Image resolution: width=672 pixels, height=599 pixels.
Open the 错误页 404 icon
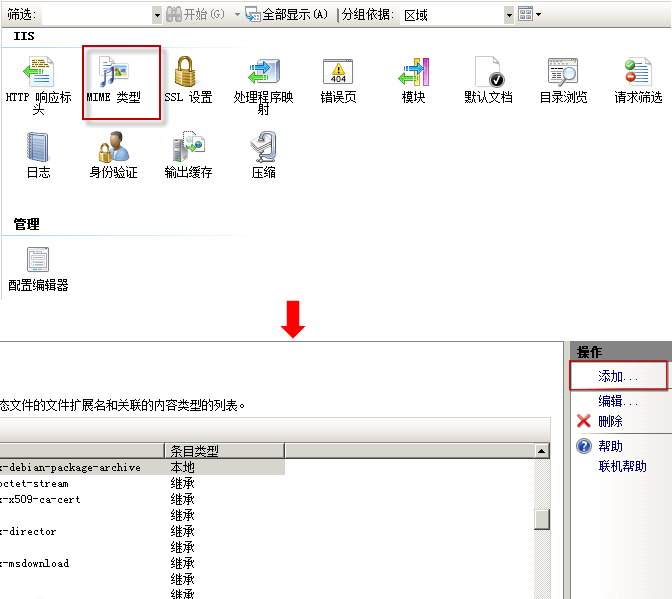338,75
